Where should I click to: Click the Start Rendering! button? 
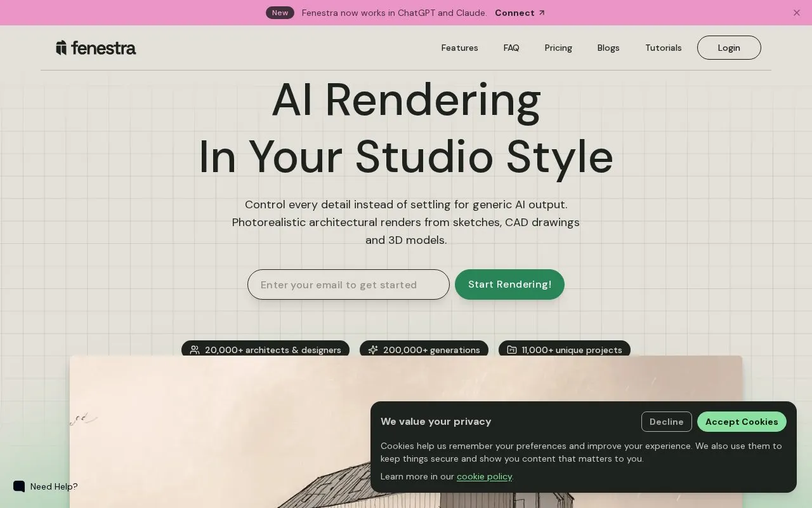[509, 284]
